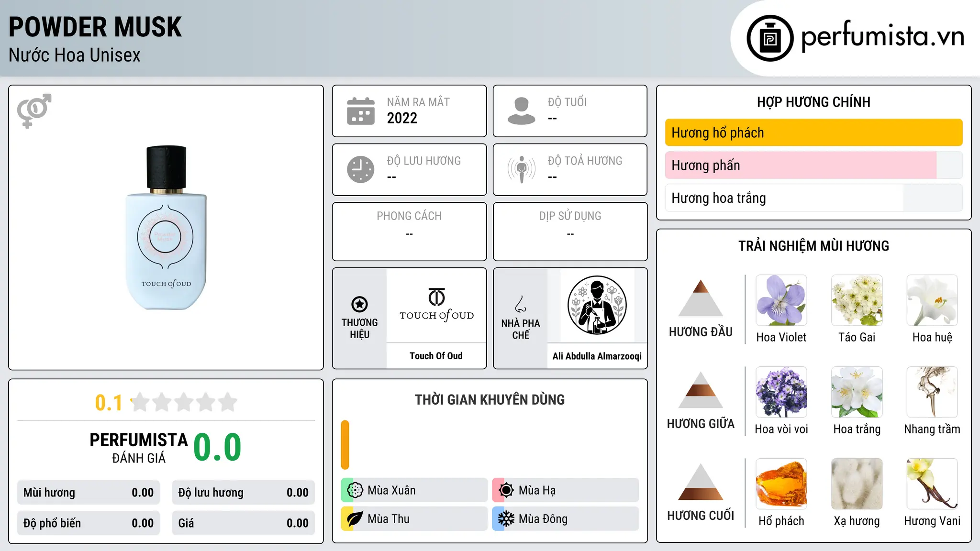Click the sillage icon beside Độ toả hương
The image size is (980, 551).
[x=522, y=169]
